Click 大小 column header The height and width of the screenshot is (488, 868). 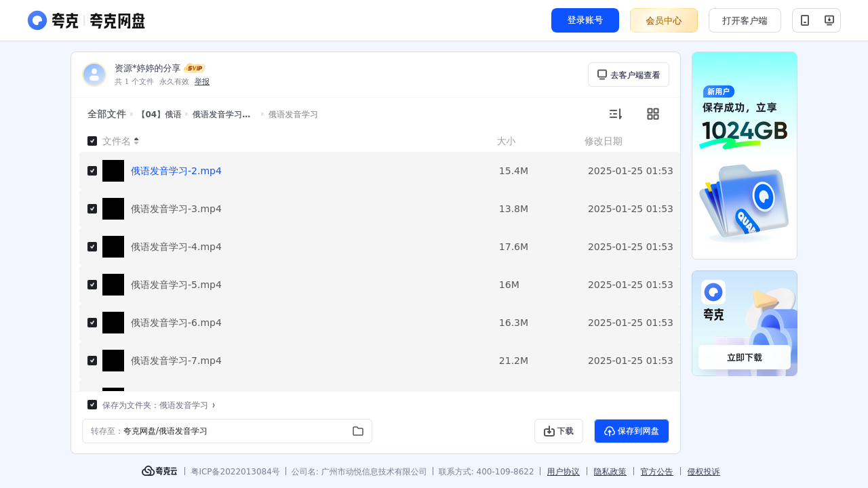(506, 141)
